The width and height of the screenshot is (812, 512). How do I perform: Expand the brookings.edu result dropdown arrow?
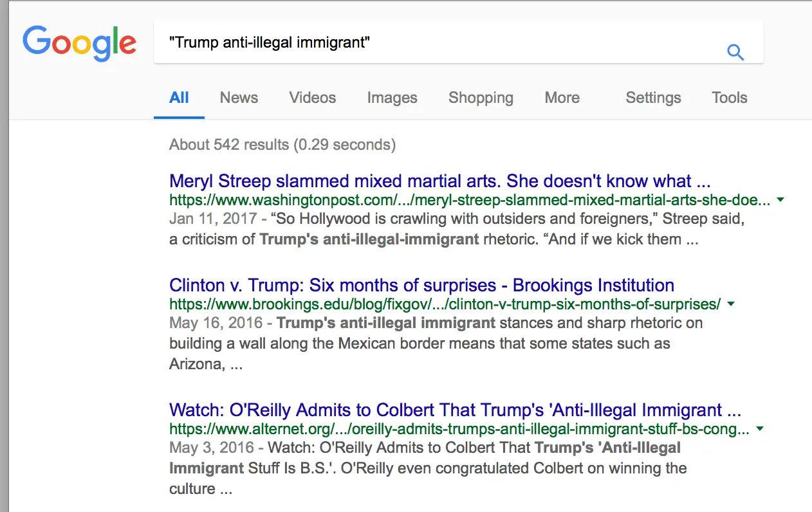(x=731, y=304)
